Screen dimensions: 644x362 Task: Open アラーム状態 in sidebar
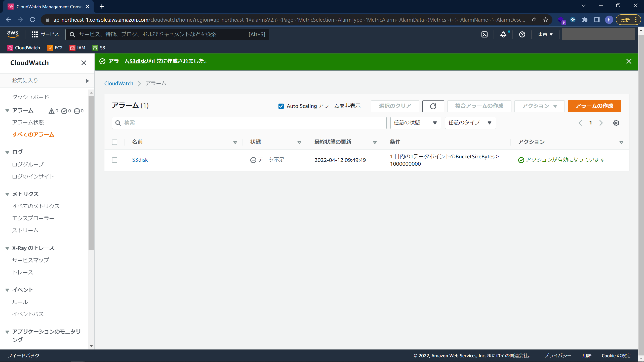(28, 122)
